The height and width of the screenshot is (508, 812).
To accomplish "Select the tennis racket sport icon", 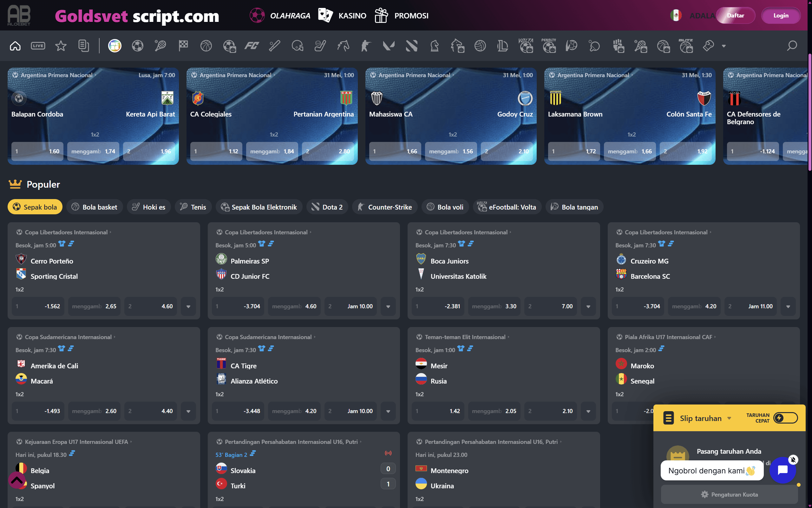I will [160, 46].
